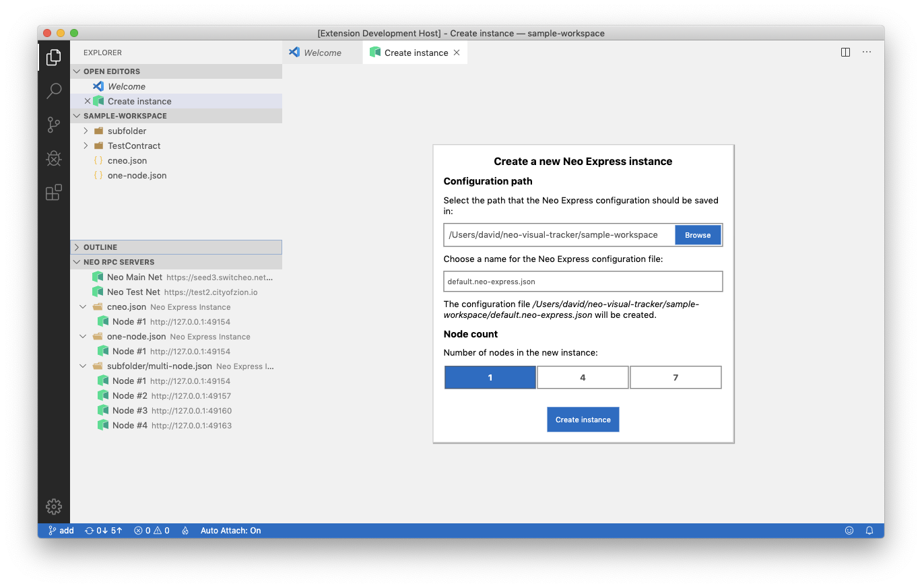This screenshot has height=588, width=922.
Task: Select Neo Test Net server
Action: pos(176,292)
